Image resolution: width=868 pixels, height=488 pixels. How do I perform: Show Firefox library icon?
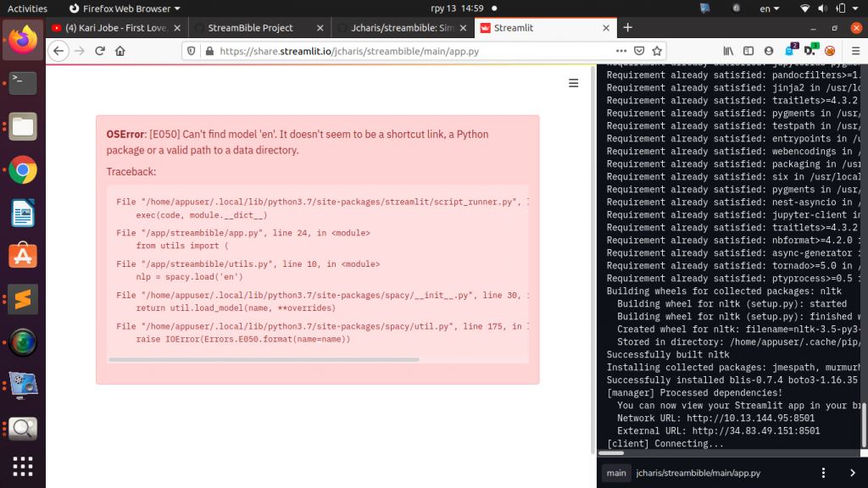click(x=728, y=51)
